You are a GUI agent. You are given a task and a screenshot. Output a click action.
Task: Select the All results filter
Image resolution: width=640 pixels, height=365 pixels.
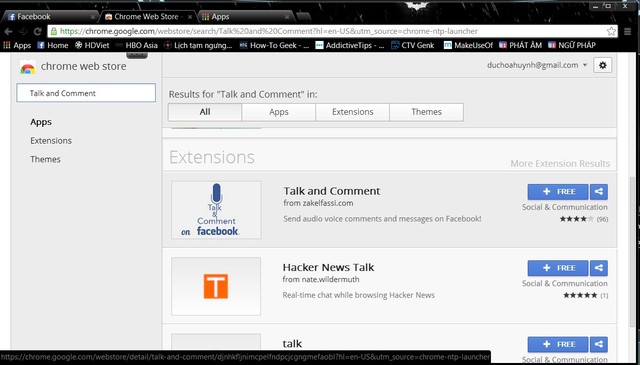pyautogui.click(x=205, y=112)
